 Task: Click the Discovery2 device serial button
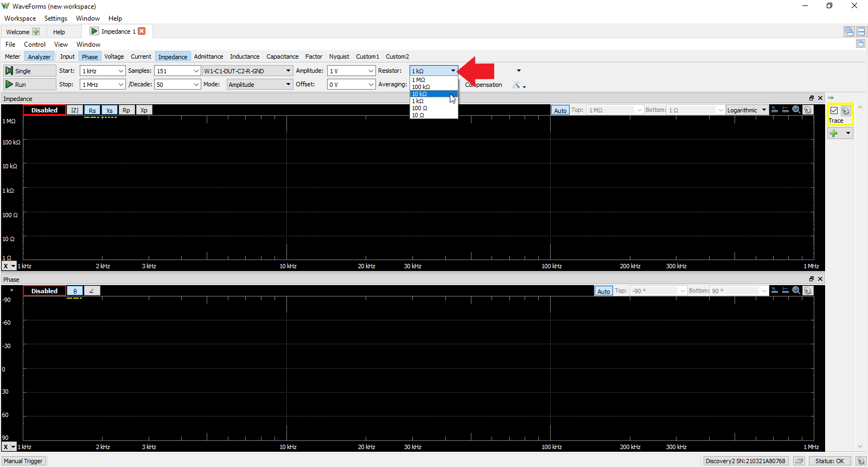pos(745,461)
